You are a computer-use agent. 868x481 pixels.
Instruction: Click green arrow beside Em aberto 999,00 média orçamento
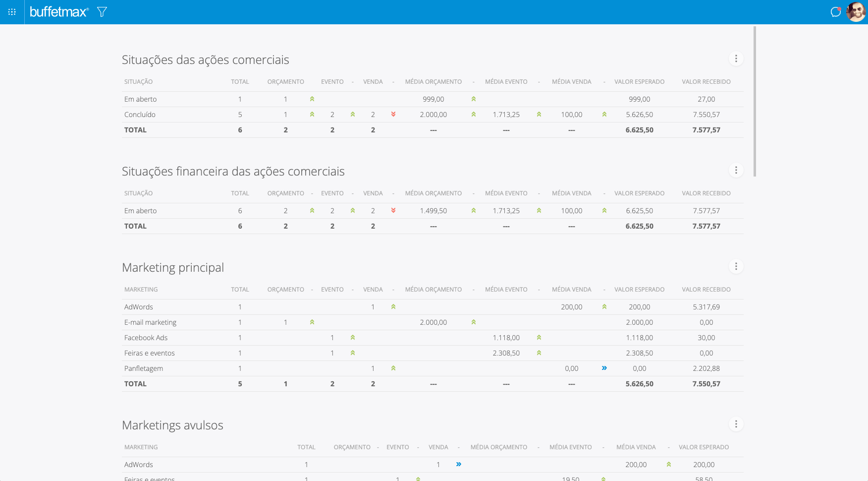point(474,99)
